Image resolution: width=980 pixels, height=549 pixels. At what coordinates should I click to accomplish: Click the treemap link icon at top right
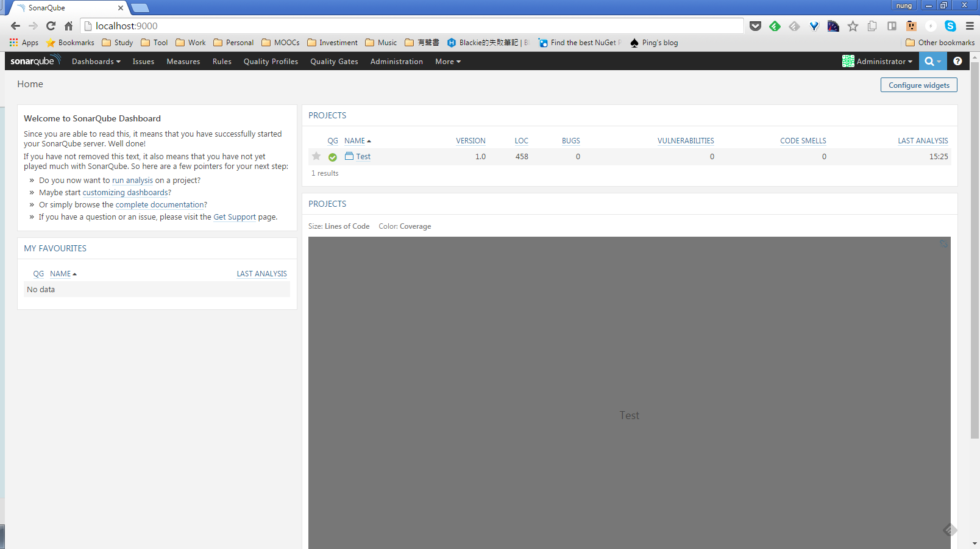click(x=943, y=243)
